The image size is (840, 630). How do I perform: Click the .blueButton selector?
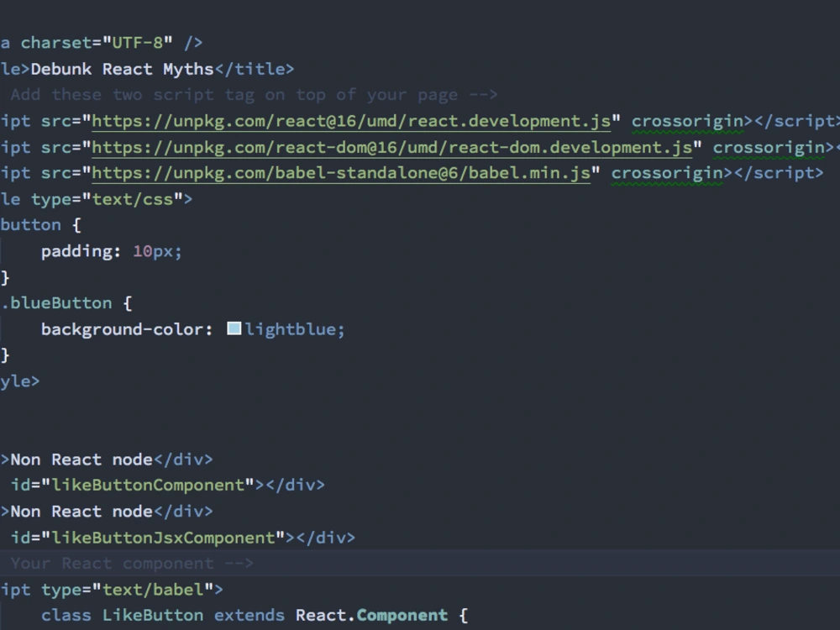pos(55,303)
